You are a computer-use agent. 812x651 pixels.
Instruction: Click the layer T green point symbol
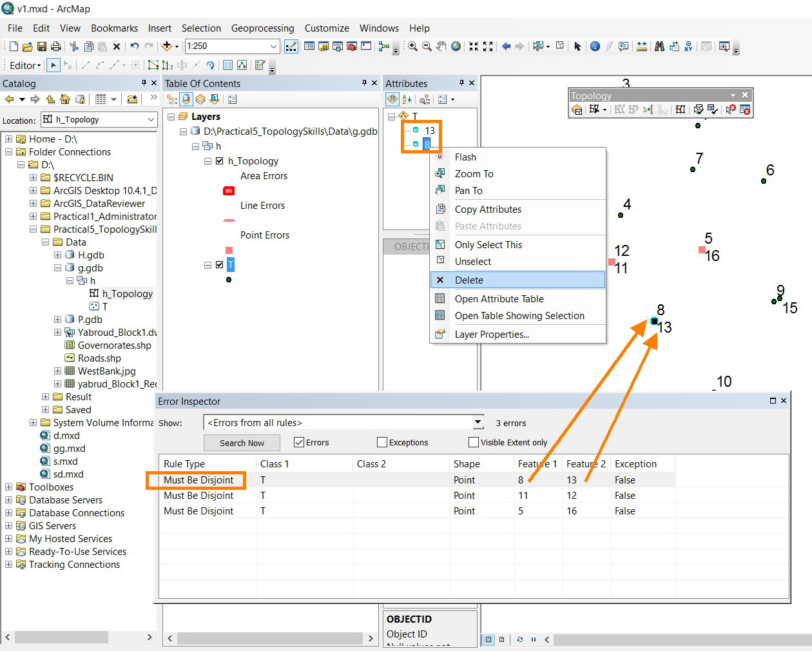point(229,280)
